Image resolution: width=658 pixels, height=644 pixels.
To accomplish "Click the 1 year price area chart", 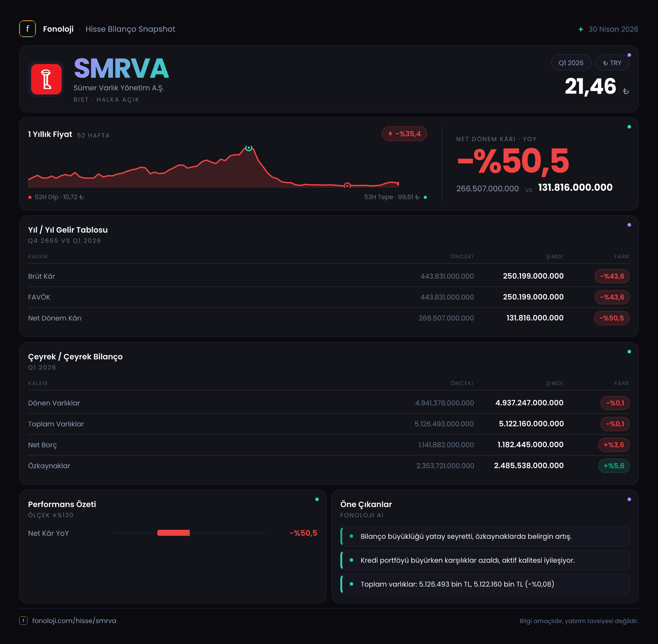I will (214, 167).
